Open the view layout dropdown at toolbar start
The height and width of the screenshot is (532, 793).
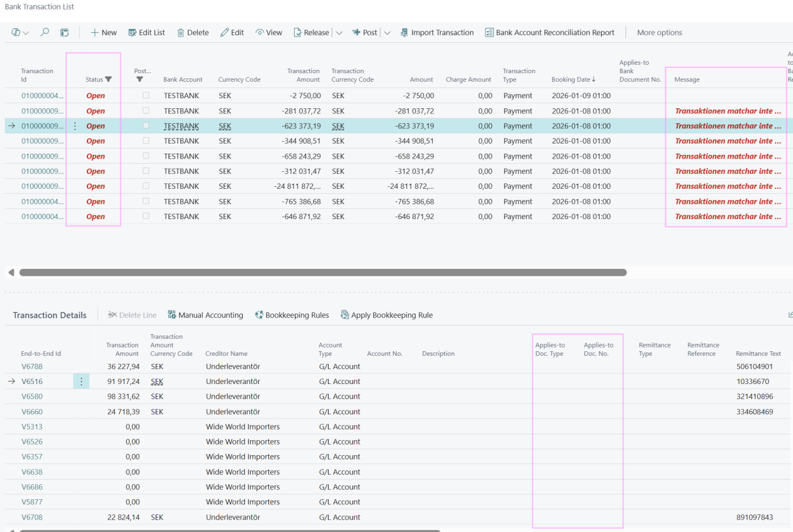coord(20,32)
